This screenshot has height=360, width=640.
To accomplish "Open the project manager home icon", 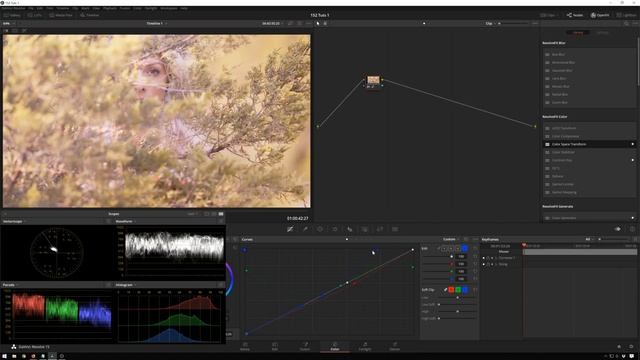I will [x=619, y=347].
